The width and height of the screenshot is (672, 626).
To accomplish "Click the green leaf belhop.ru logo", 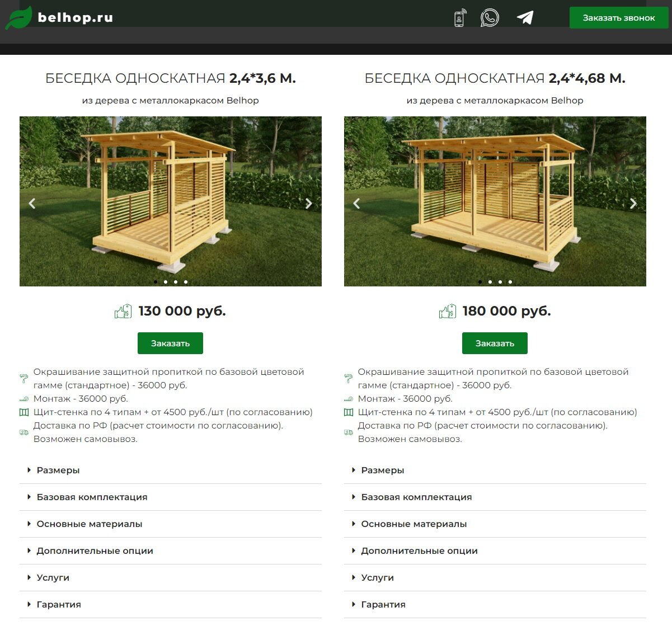I will click(x=59, y=17).
